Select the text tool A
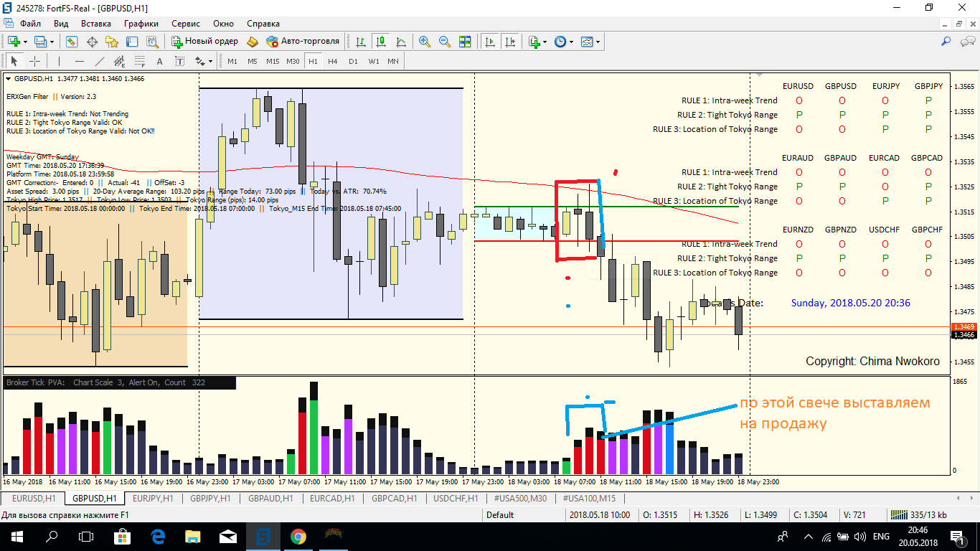 click(159, 61)
